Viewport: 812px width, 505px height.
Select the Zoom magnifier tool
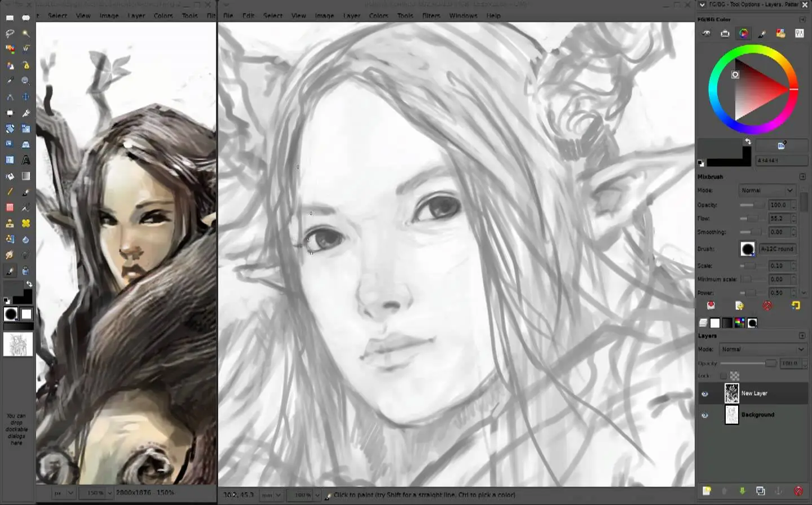pos(26,81)
